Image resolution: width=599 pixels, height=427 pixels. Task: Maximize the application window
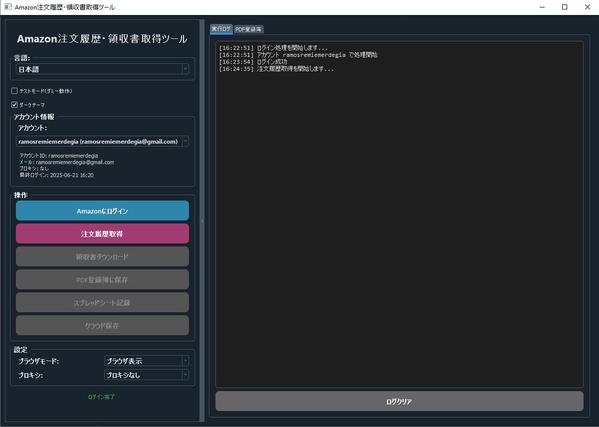point(565,7)
